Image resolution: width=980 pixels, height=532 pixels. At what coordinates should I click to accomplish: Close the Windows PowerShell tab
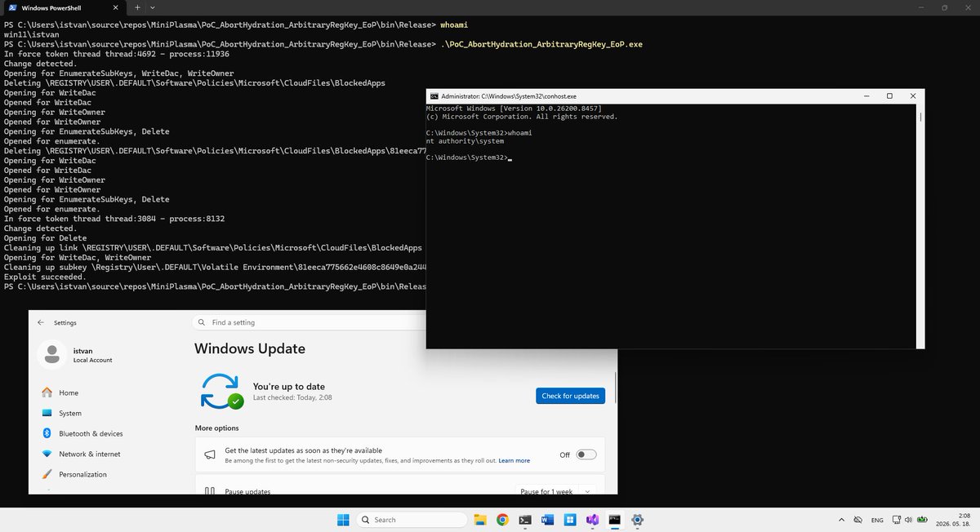114,7
